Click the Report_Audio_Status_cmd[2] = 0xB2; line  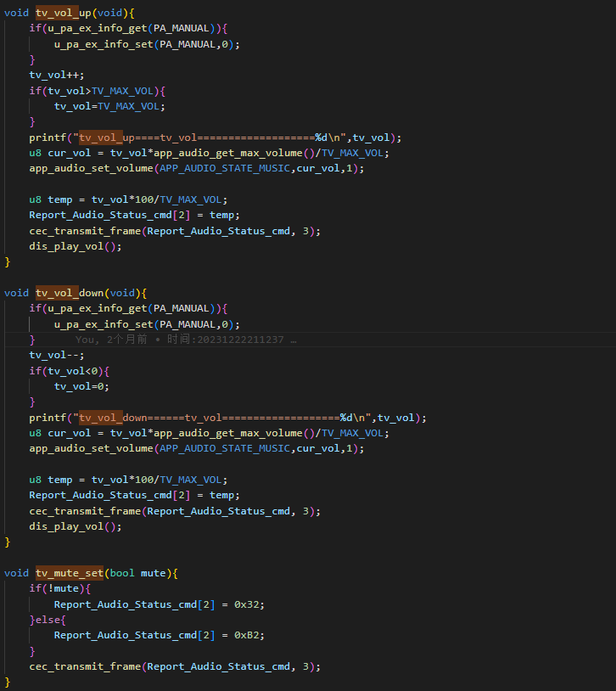160,636
